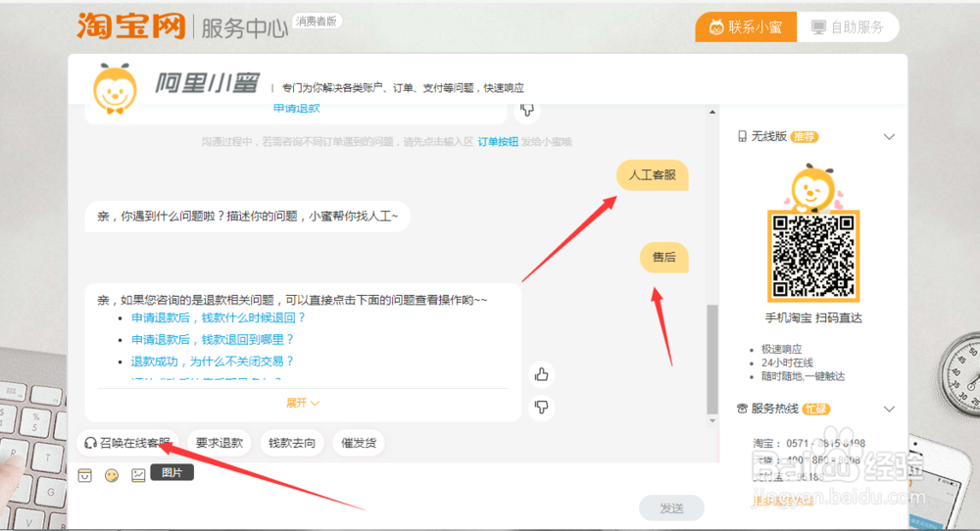This screenshot has width=980, height=531.
Task: Click the chat scrollbar down arrow
Action: coord(712,421)
